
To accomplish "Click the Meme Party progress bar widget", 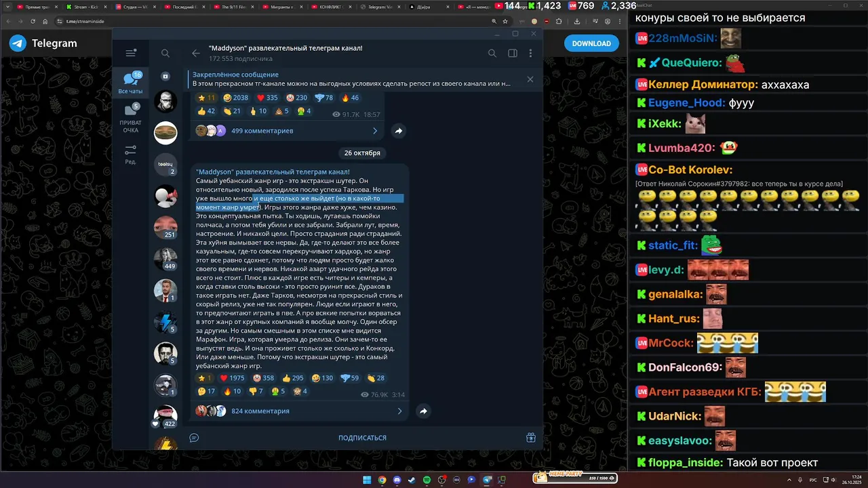I will click(575, 477).
